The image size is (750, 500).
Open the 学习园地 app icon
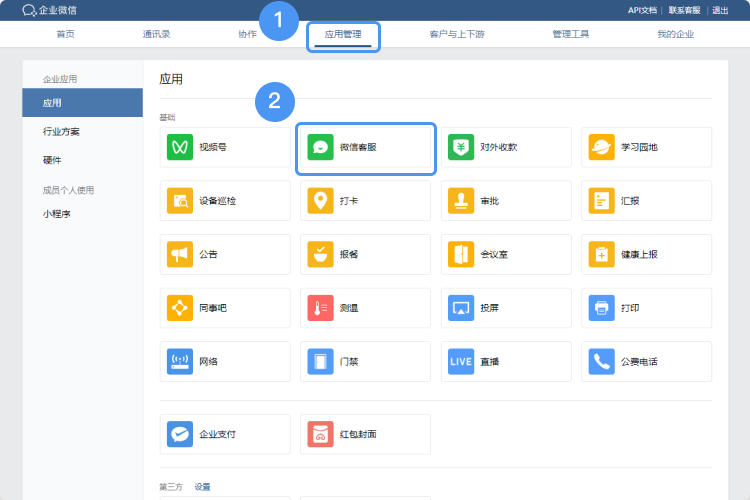(601, 147)
